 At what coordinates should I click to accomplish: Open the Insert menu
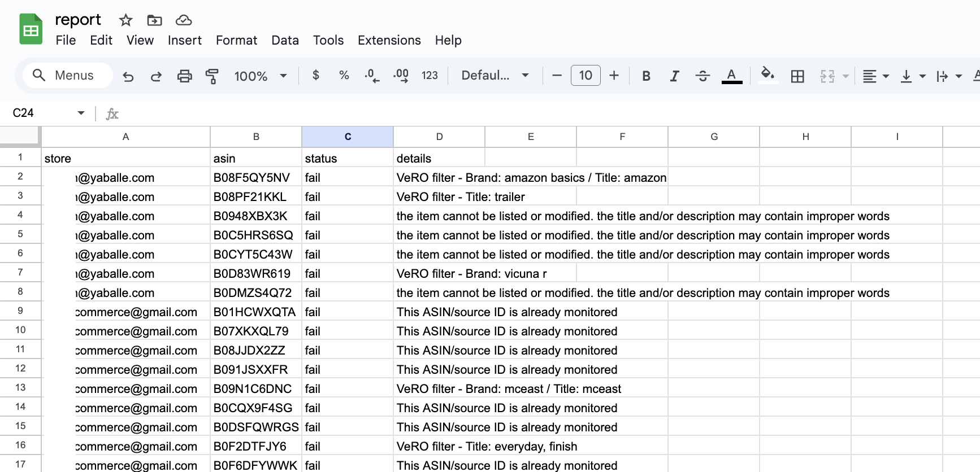[185, 40]
